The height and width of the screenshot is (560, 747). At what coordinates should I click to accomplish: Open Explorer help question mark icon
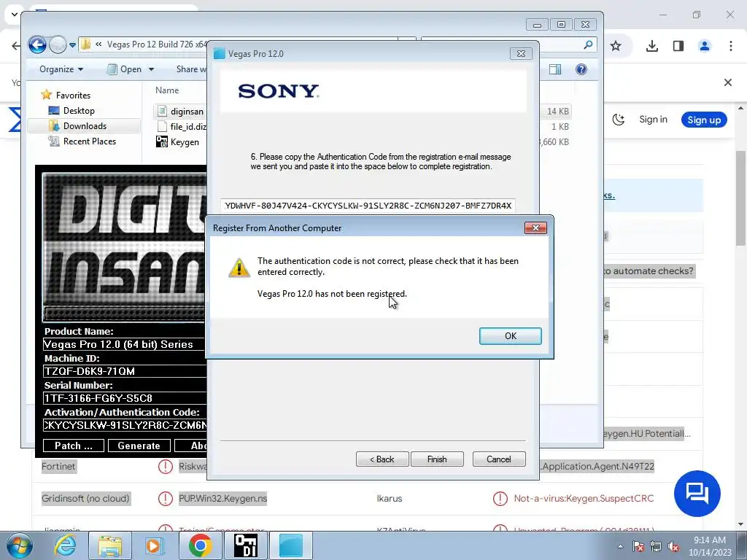[581, 69]
